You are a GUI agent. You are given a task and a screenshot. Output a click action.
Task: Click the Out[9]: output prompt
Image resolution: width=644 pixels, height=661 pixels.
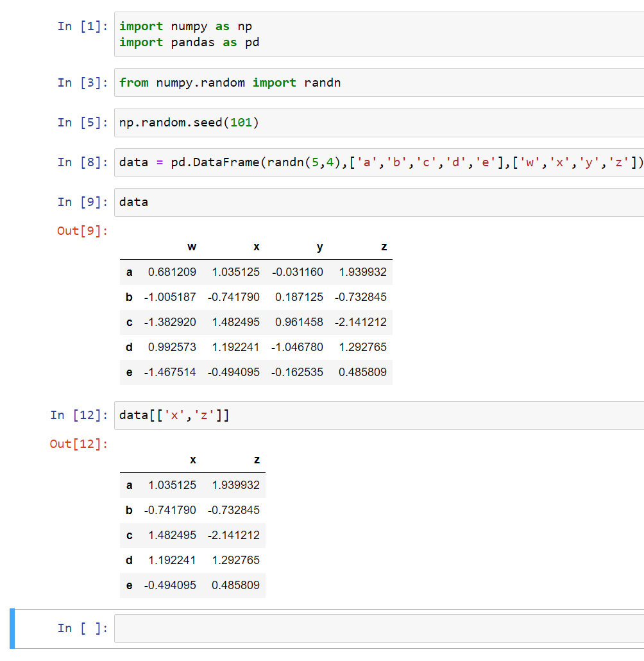[82, 230]
